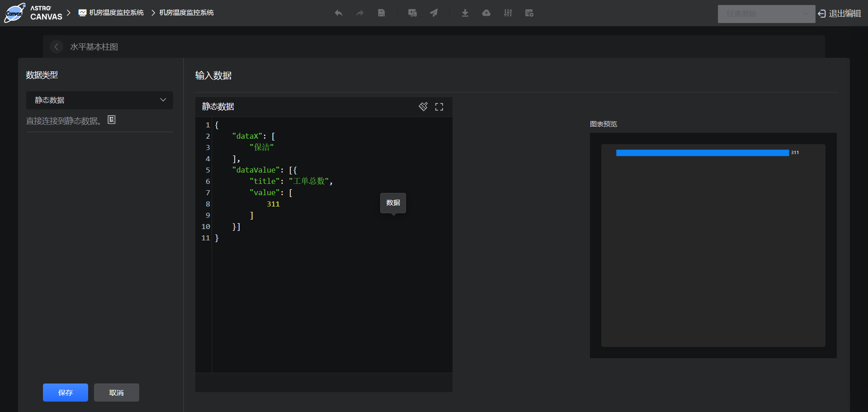The width and height of the screenshot is (868, 412).
Task: Open the second 机房温度监控系统 breadcrumb
Action: pos(186,13)
